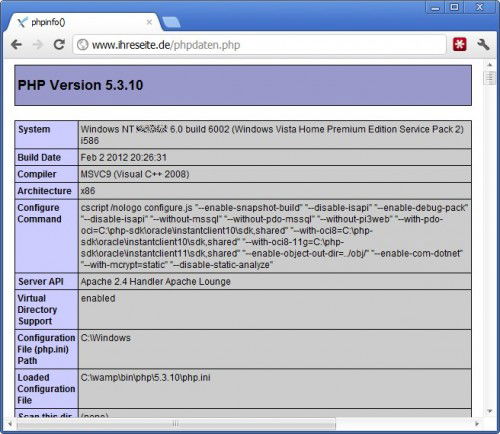Click the PHP Version 5.3.10 heading
The width and height of the screenshot is (500, 434).
[80, 85]
